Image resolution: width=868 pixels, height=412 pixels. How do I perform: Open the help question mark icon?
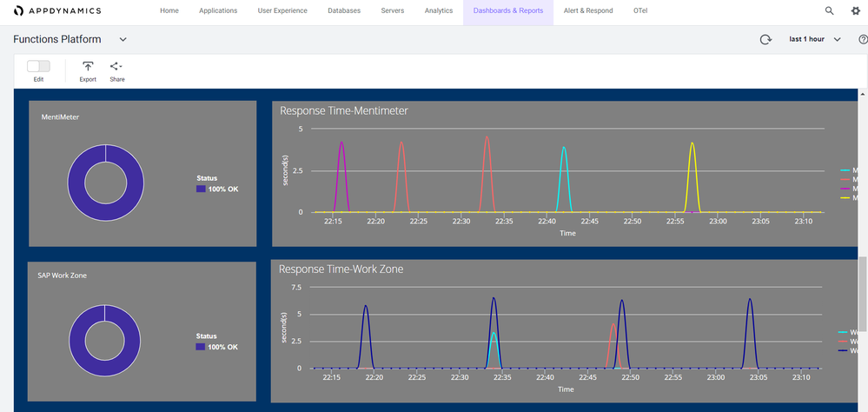coord(862,39)
